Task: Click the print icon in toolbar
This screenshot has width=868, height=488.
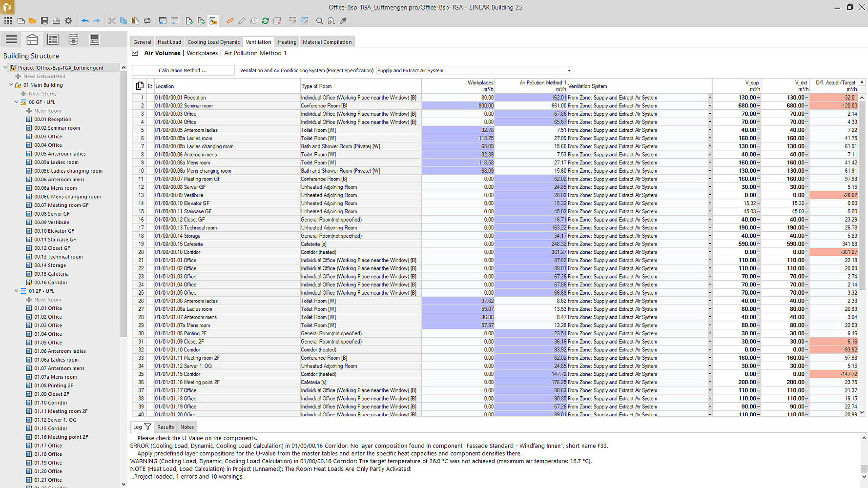Action: coord(56,21)
